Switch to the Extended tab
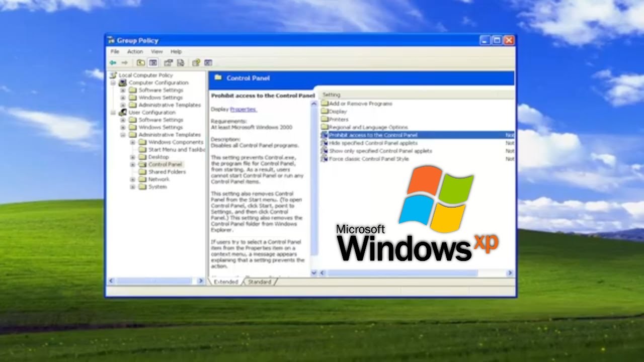This screenshot has height=362, width=644. tap(226, 282)
